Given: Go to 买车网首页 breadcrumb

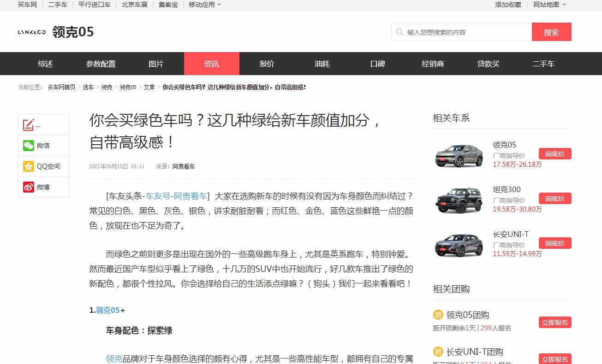Looking at the screenshot, I should [x=61, y=87].
